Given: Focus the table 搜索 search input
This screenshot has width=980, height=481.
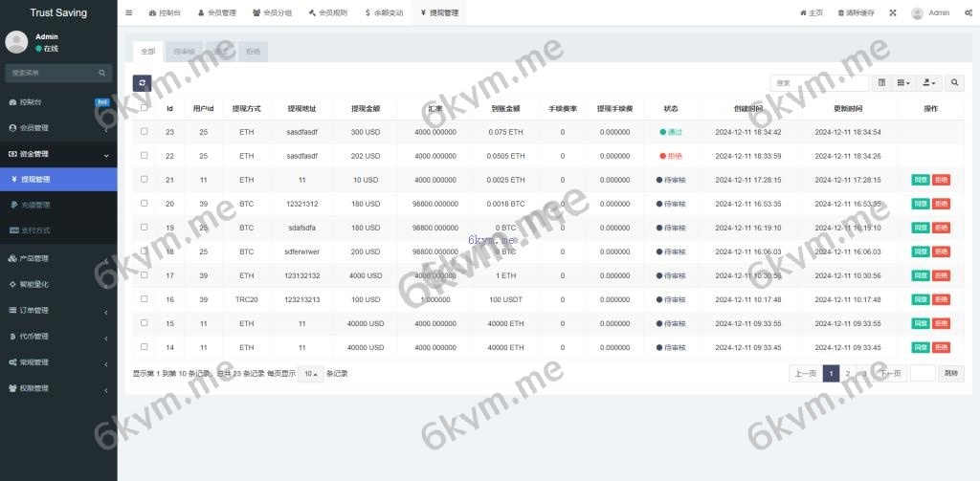Looking at the screenshot, I should pos(819,82).
